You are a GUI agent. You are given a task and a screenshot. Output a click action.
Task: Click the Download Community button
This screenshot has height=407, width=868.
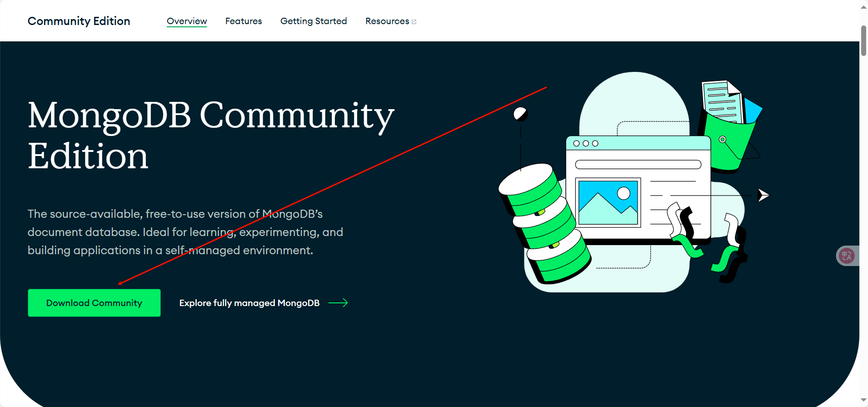click(x=94, y=303)
